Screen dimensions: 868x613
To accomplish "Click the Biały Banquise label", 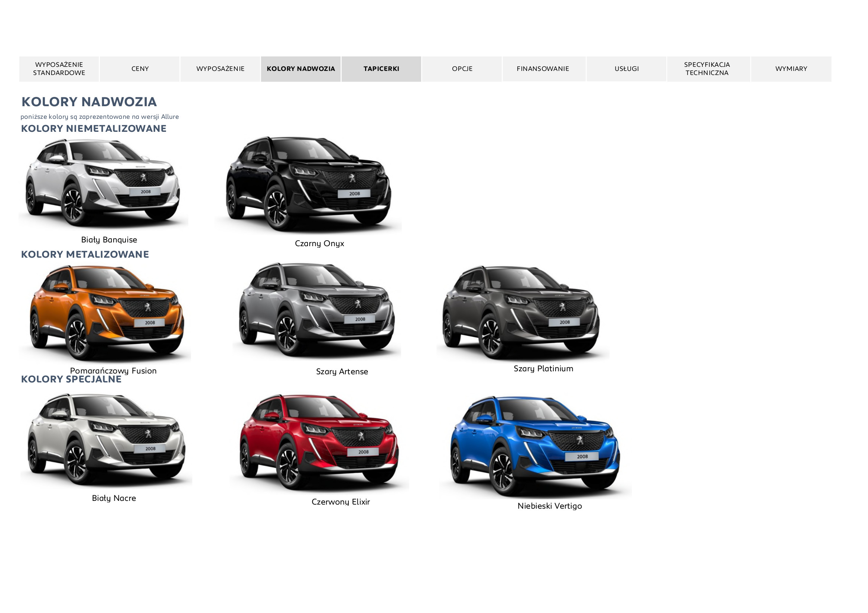I will click(x=109, y=240).
